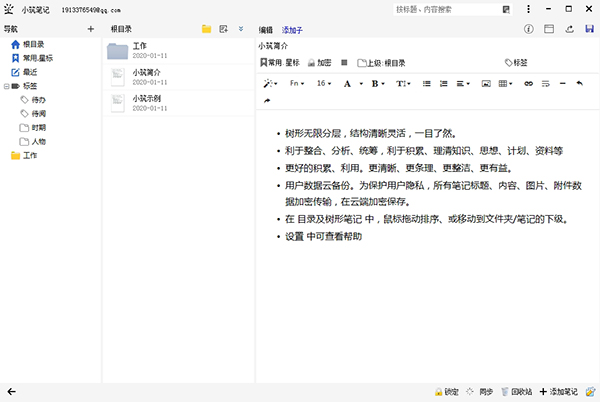
Task: Apply bulleted list formatting
Action: [428, 84]
